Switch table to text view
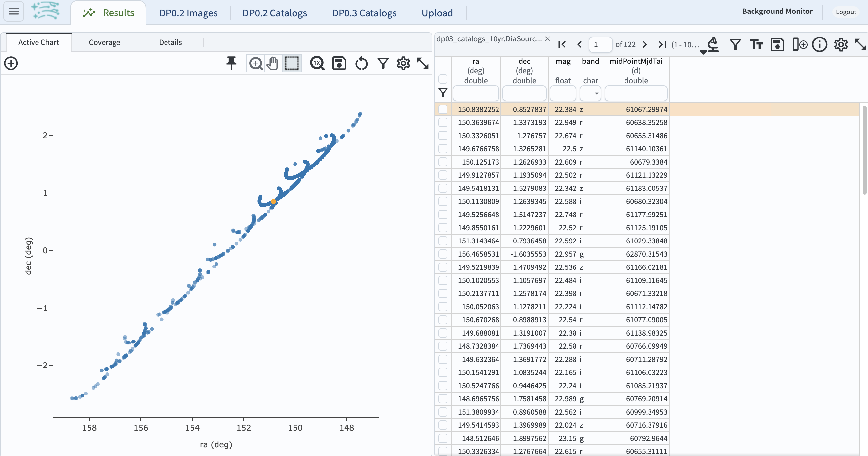The image size is (868, 456). point(756,44)
